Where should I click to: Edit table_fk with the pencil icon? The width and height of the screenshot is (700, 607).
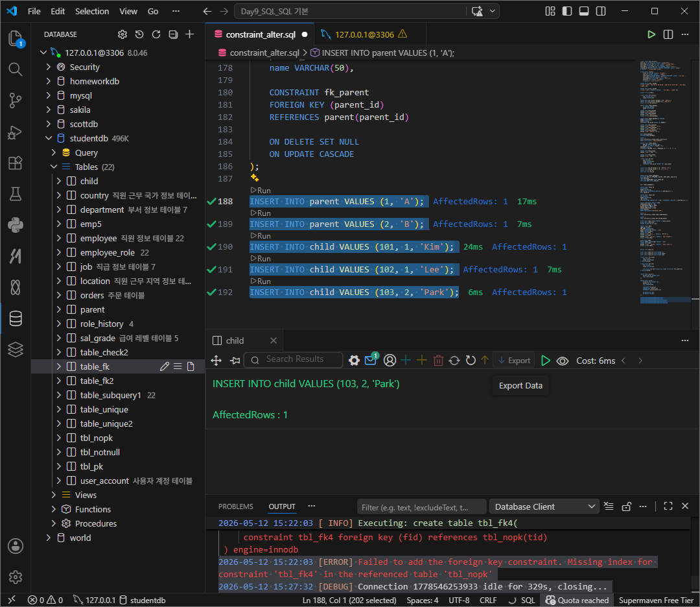[x=165, y=366]
